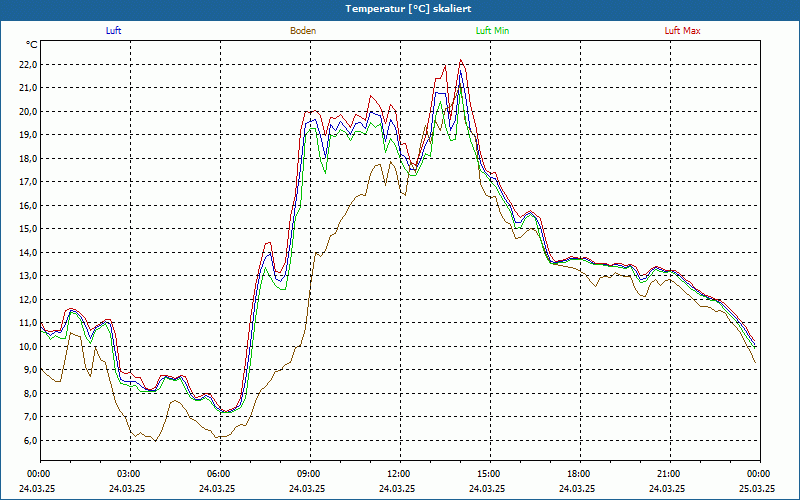
Task: Click the '22,0' y-axis value
Action: pos(28,65)
